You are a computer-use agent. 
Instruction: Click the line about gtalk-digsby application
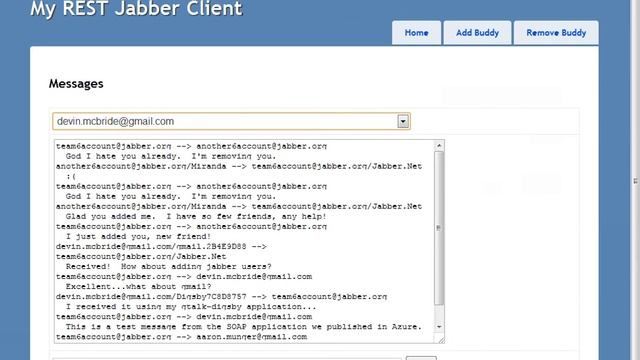click(x=191, y=307)
